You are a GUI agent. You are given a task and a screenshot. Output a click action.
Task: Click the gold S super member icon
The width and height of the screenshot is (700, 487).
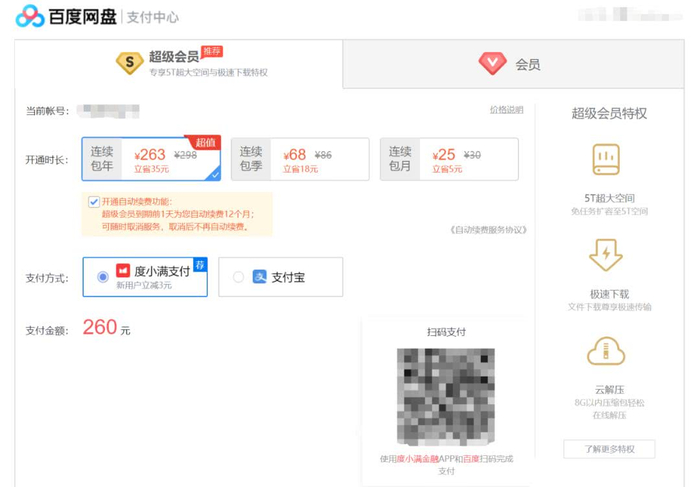[129, 63]
